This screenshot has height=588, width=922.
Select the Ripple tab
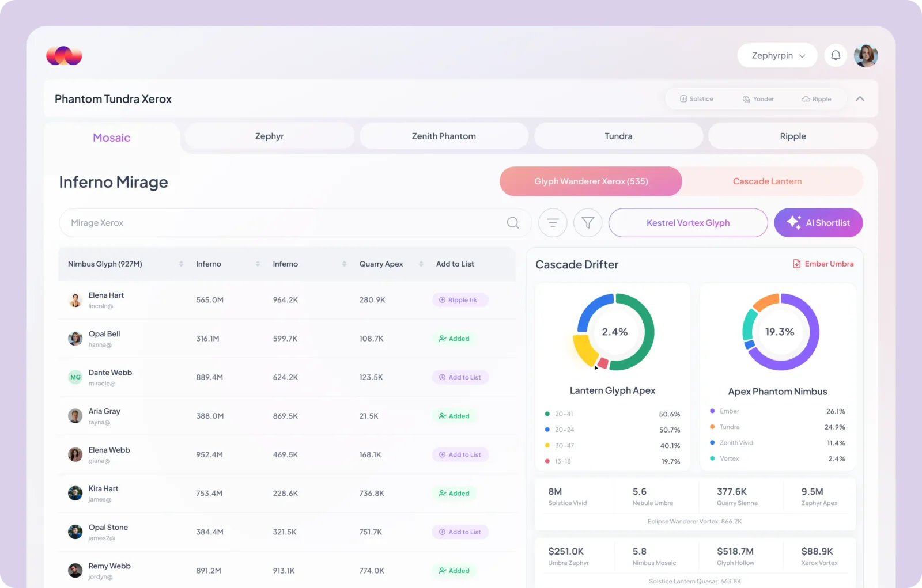[793, 136]
